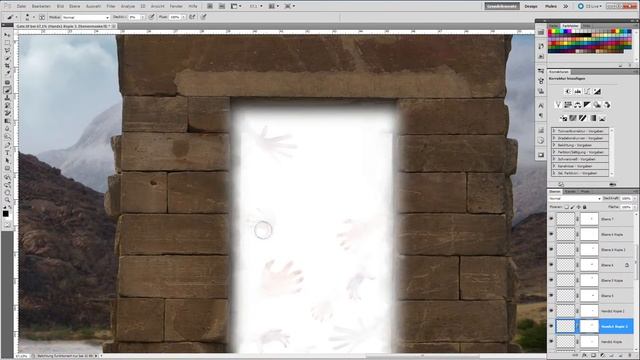
Task: Add a Black & White adjustment in Korrekturen
Action: [587, 105]
